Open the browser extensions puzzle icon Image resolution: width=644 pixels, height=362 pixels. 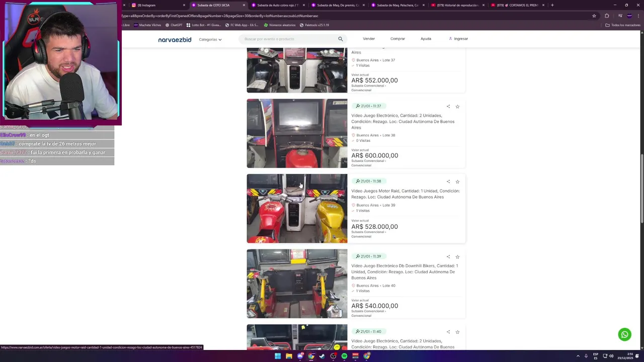click(607, 16)
